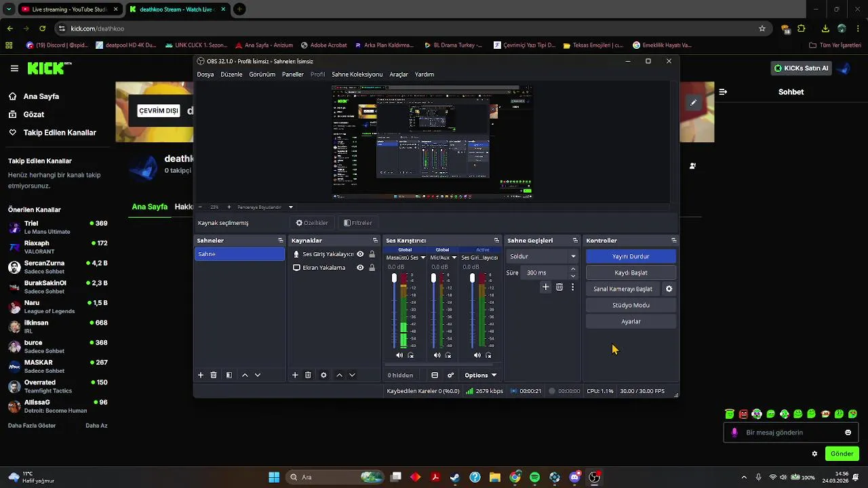Toggle visibility of Ekran Yakalama source
Viewport: 868px width, 488px height.
click(360, 268)
